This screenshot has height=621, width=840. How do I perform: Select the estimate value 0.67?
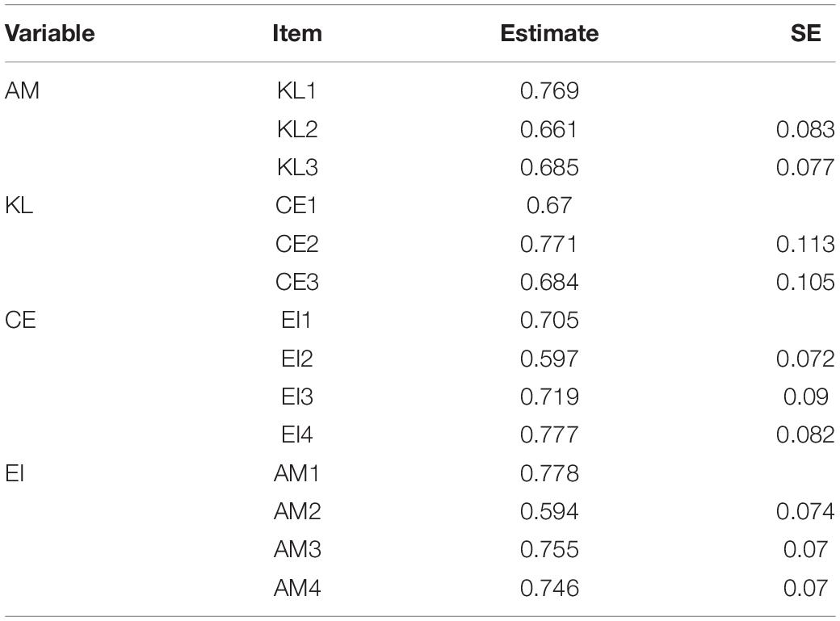tap(549, 204)
